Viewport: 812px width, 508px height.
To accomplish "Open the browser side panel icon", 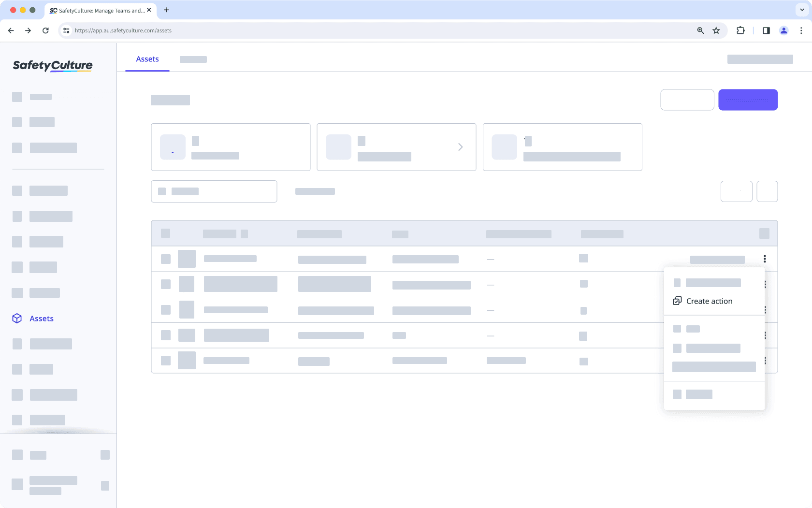I will pyautogui.click(x=766, y=30).
